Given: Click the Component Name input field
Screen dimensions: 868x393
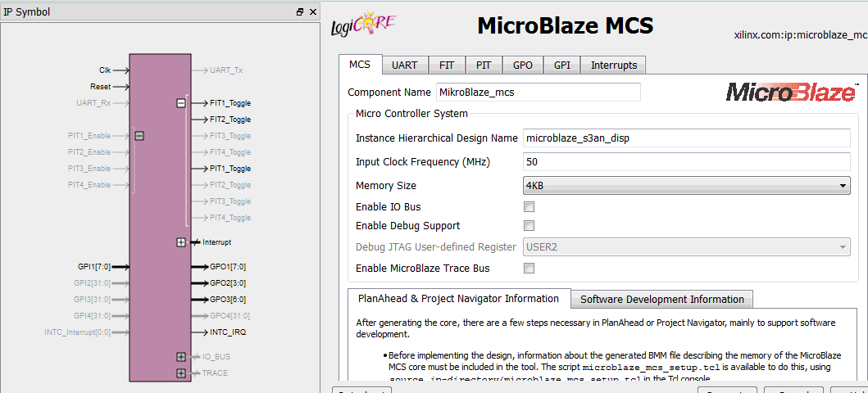Looking at the screenshot, I should [x=538, y=93].
